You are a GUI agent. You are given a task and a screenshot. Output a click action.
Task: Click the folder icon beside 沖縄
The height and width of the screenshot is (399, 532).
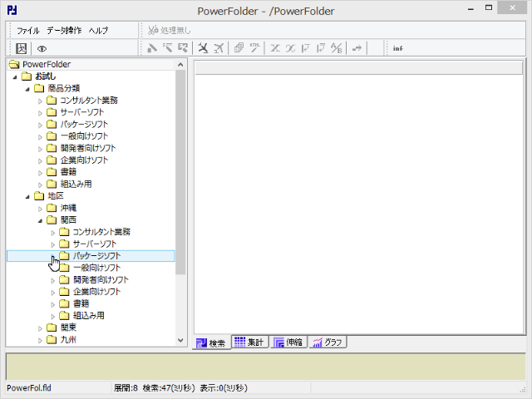(52, 208)
